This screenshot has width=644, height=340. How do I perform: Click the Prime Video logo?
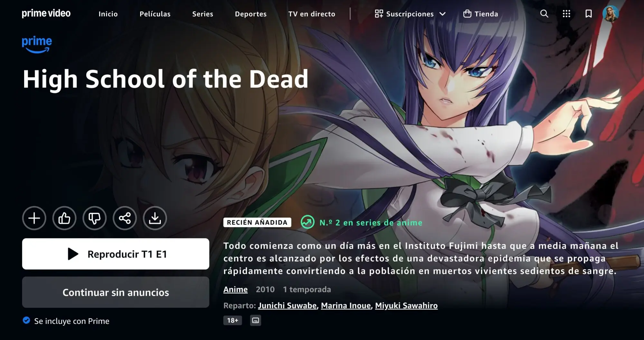(x=46, y=14)
